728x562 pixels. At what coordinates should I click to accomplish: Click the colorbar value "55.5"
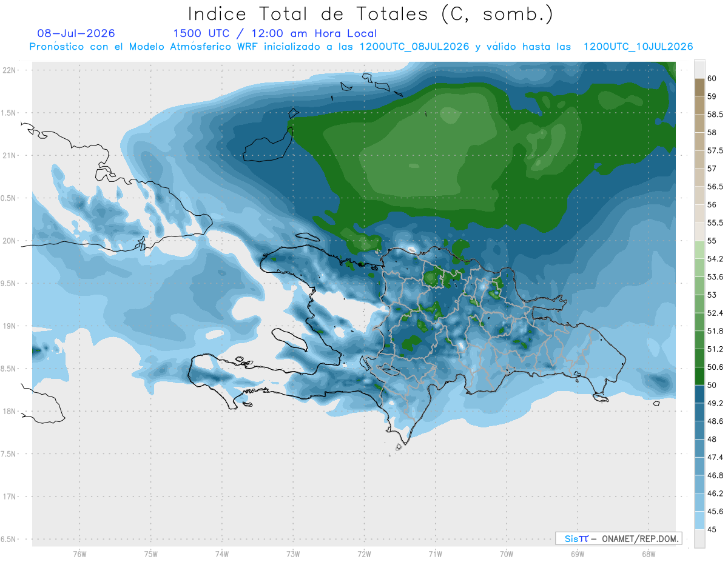716,223
